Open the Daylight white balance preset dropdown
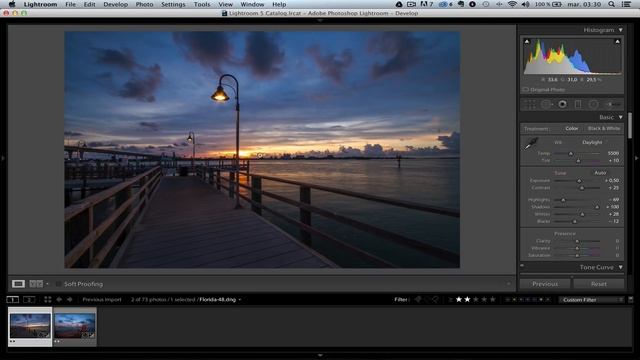The height and width of the screenshot is (360, 640). point(592,142)
